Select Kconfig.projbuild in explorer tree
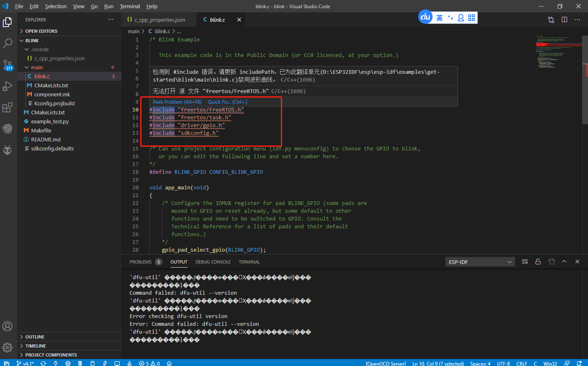The height and width of the screenshot is (366, 588). 69,103
